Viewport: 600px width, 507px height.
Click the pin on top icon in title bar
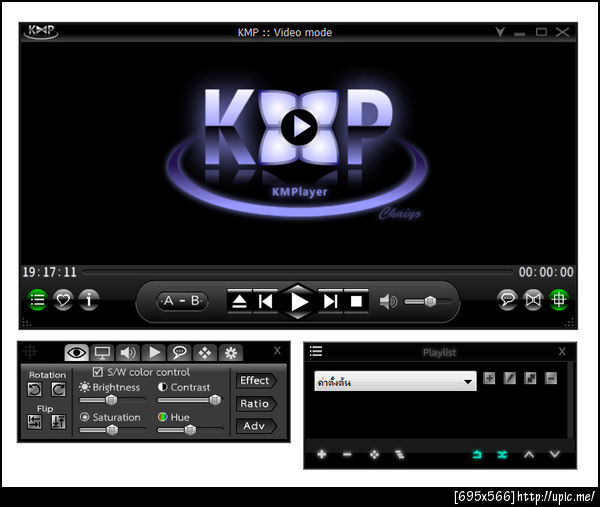coord(500,32)
